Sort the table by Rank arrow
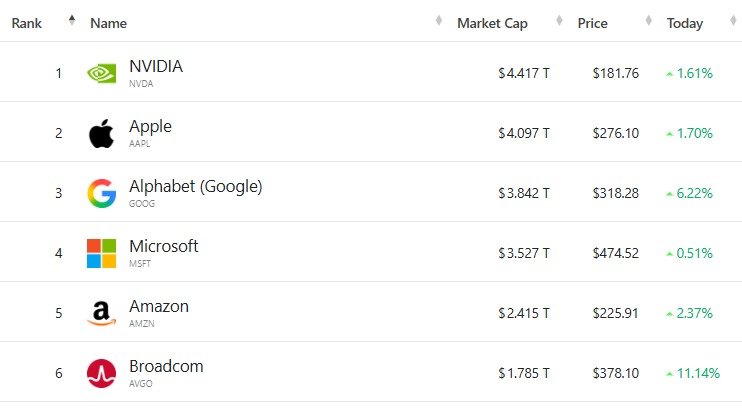This screenshot has width=742, height=408. pos(71,21)
